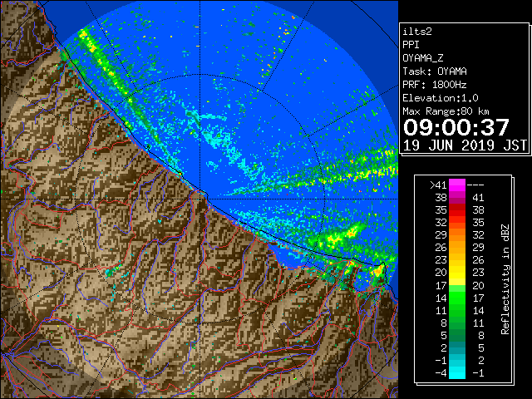Screen dimensions: 532x399
Task: Click the yellow 20 dBZ color swatch
Action: point(457,273)
